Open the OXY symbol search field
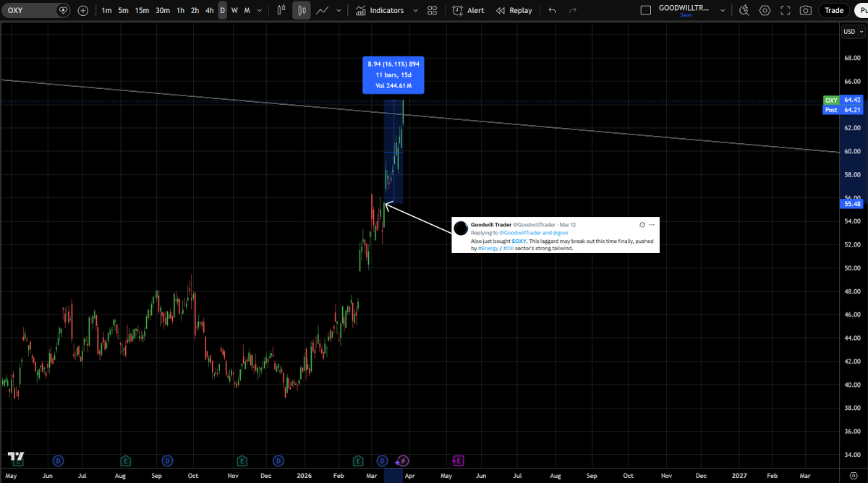Screen dimensions: 868x483 (36, 11)
